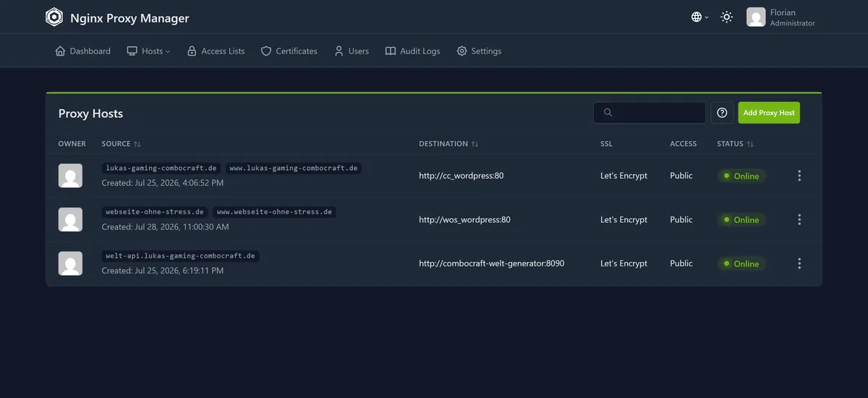Click the Access Lists padlock icon

pyautogui.click(x=192, y=51)
